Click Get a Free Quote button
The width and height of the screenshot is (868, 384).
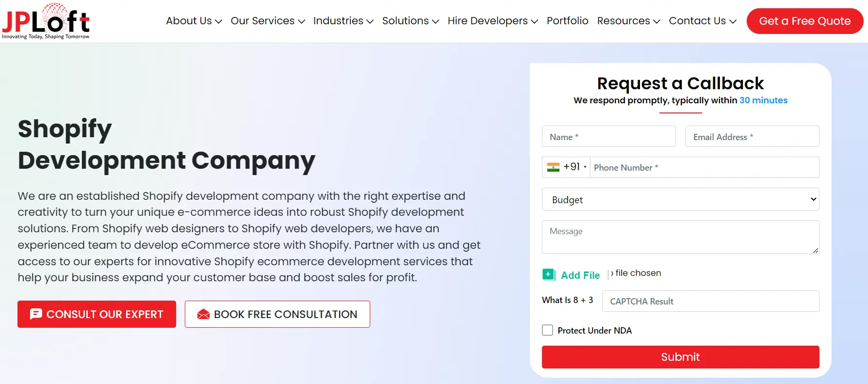pyautogui.click(x=804, y=21)
